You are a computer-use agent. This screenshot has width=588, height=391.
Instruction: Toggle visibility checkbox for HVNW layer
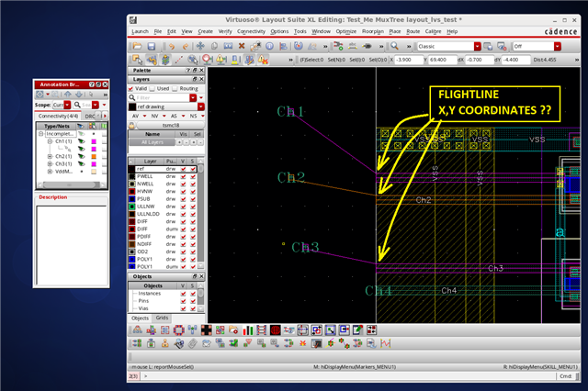point(184,192)
